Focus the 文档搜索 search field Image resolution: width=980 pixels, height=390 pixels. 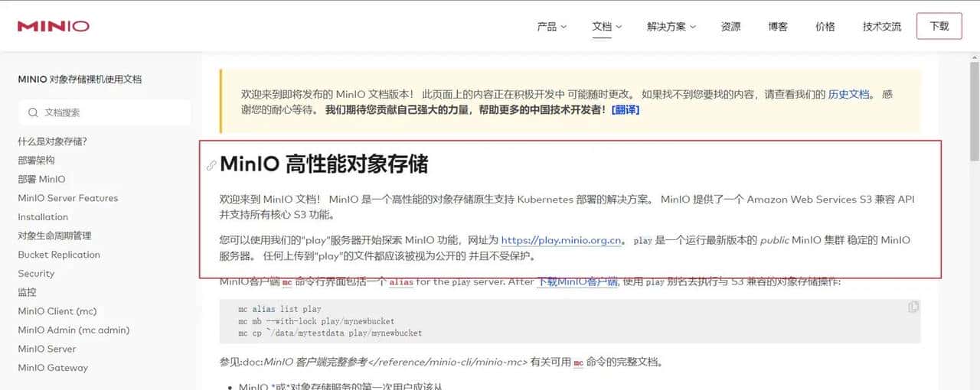coord(105,112)
